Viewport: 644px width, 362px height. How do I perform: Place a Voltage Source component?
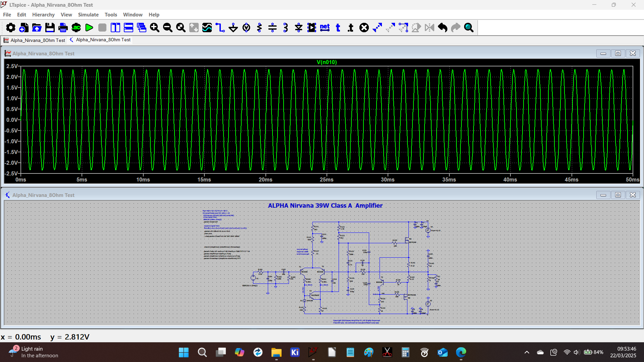coord(246,28)
